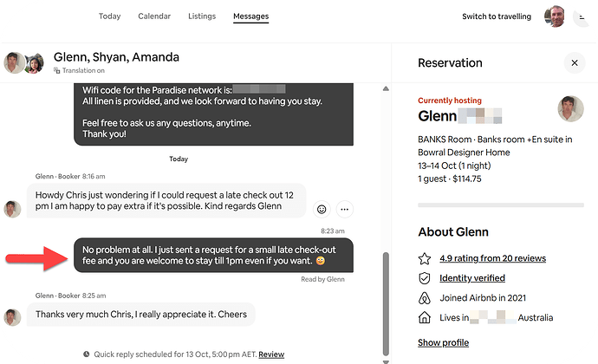Image resolution: width=598 pixels, height=364 pixels.
Task: Click the Identity verified shield icon
Action: click(x=425, y=278)
